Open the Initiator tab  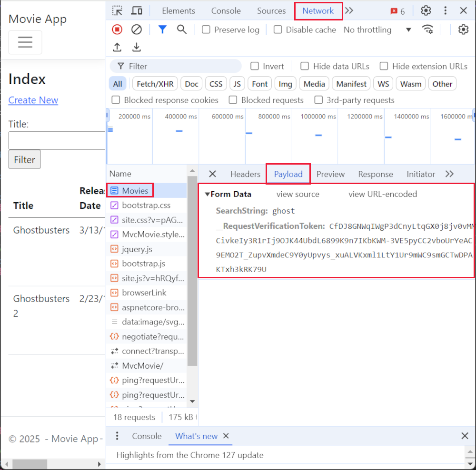pyautogui.click(x=421, y=174)
